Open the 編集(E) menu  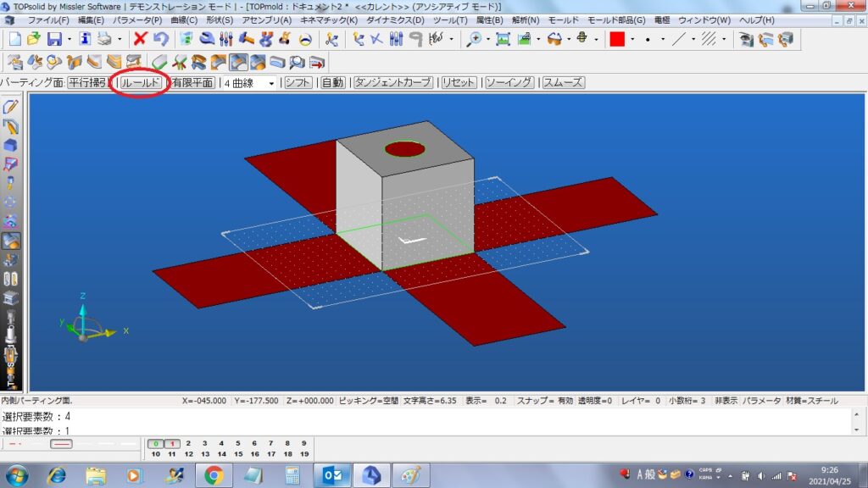91,20
